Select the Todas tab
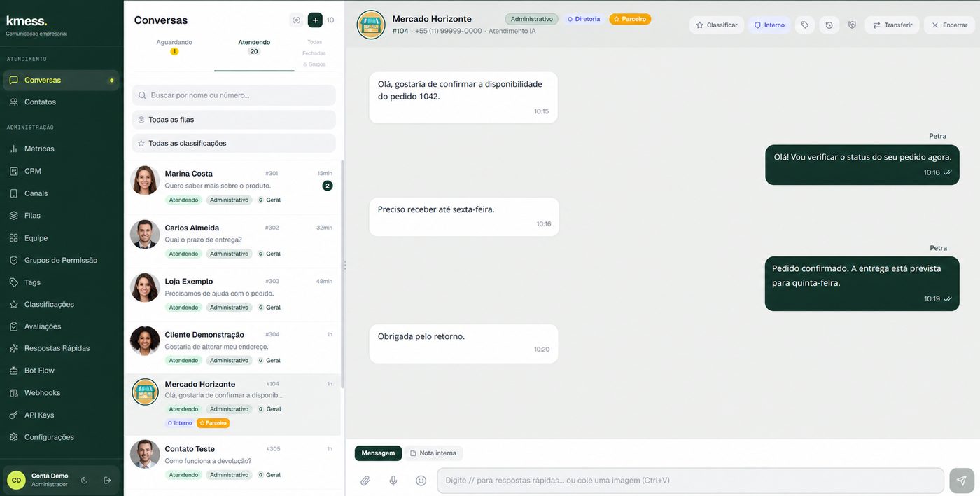This screenshot has height=496, width=980. pos(314,42)
